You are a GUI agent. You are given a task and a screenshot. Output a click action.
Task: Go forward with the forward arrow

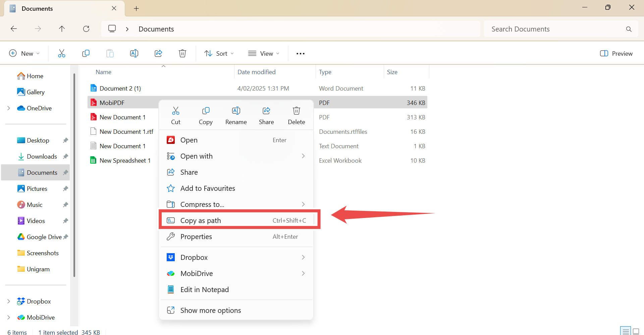pos(38,29)
